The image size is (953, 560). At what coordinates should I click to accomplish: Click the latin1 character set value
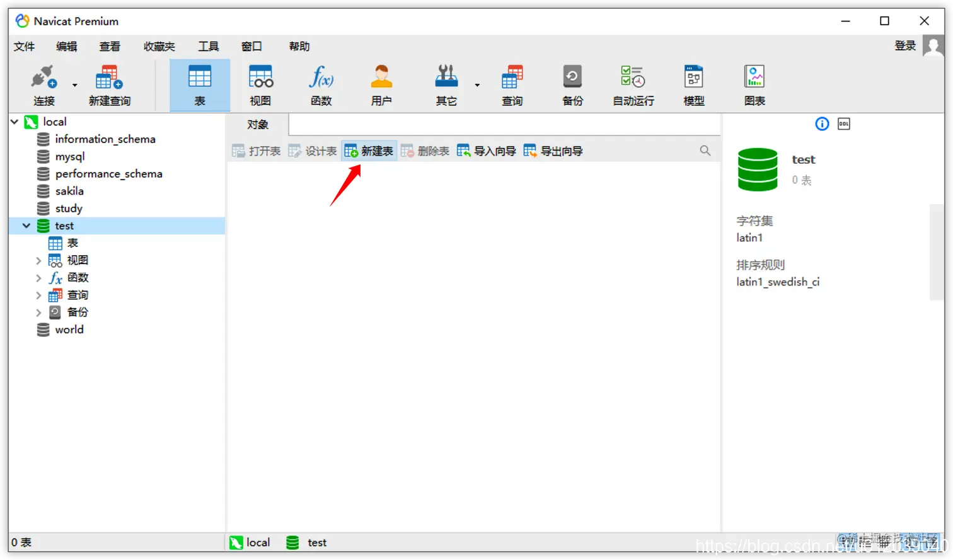(749, 237)
